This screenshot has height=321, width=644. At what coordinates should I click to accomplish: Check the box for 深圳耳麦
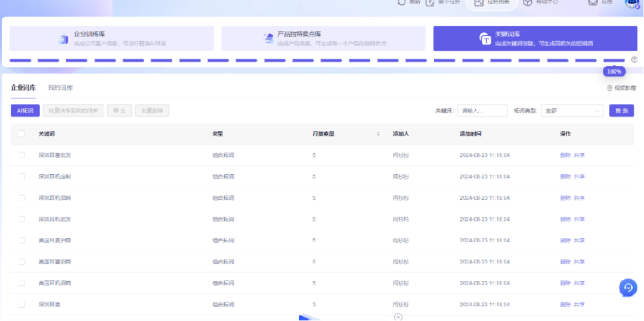pos(21,304)
